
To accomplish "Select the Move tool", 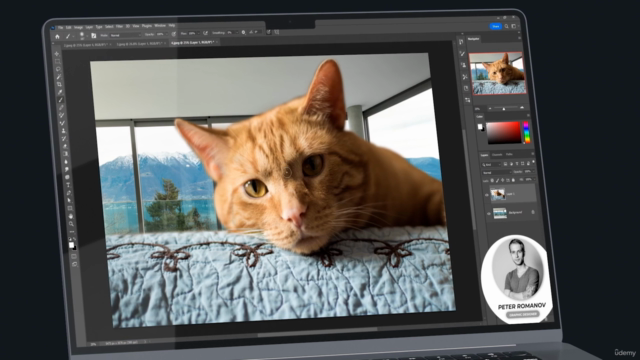I will point(57,54).
